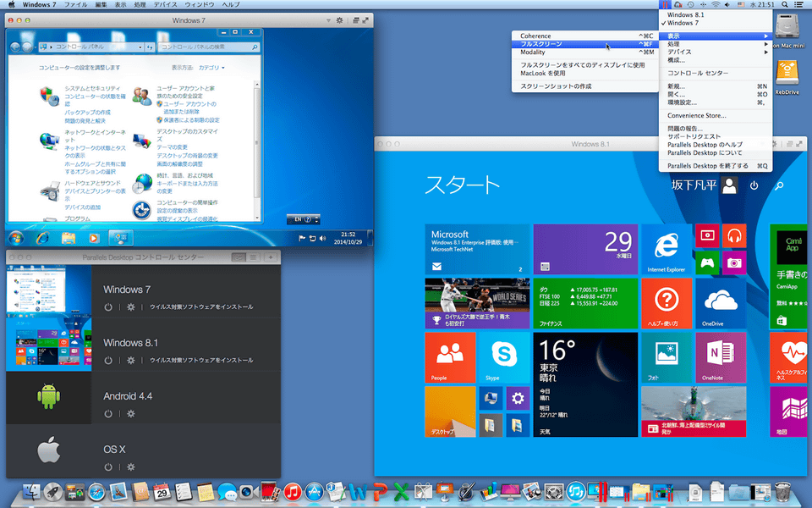Choose フルスクリーン in the submenu
This screenshot has width=812, height=508.
pyautogui.click(x=585, y=44)
